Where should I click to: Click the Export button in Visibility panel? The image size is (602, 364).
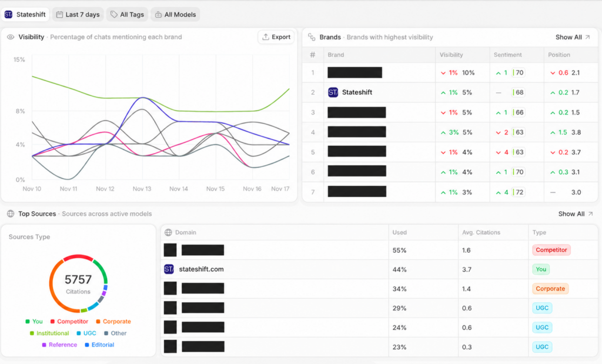coord(276,37)
